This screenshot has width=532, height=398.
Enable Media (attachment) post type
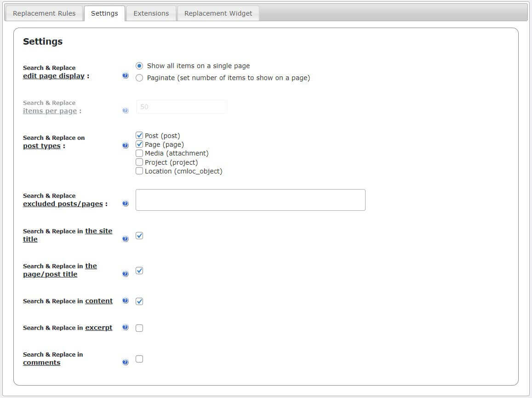click(139, 153)
